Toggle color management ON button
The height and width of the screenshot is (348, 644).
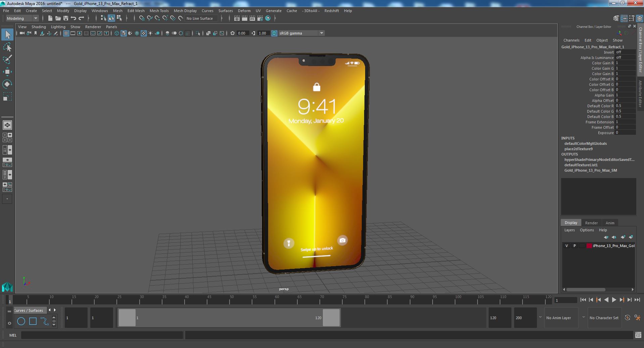(x=274, y=33)
